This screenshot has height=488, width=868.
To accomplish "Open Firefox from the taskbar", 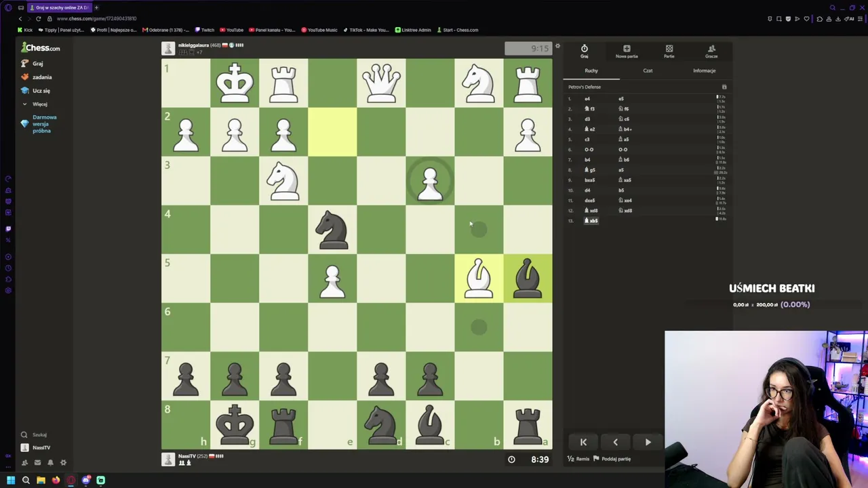I will tap(56, 481).
